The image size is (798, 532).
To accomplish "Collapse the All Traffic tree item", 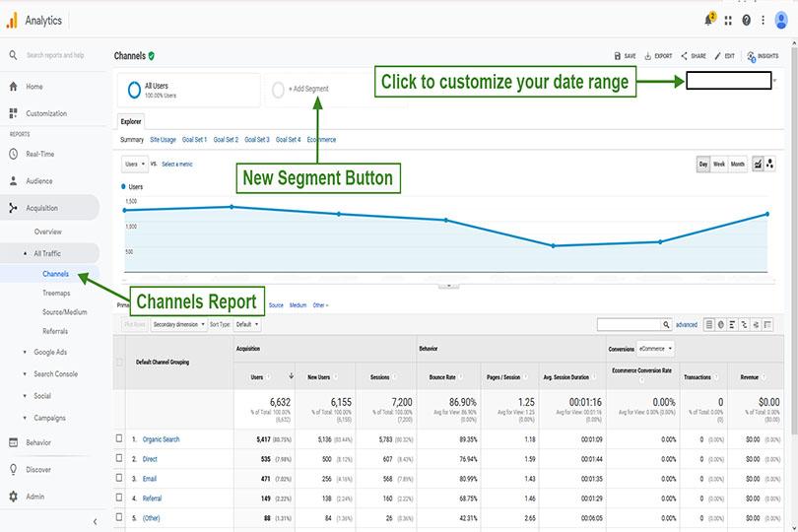I will 25,253.
